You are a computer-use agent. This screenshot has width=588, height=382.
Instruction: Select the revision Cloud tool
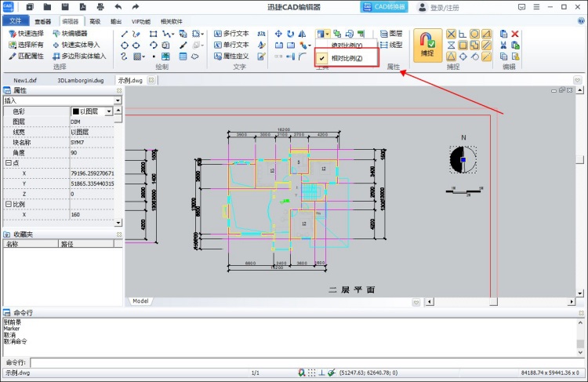(194, 56)
